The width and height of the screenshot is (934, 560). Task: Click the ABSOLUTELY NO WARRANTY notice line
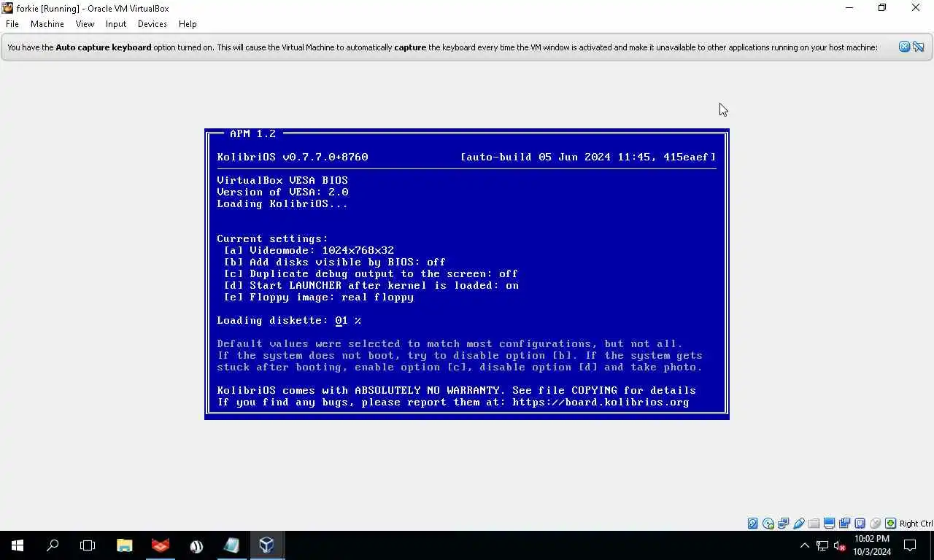[x=456, y=390]
